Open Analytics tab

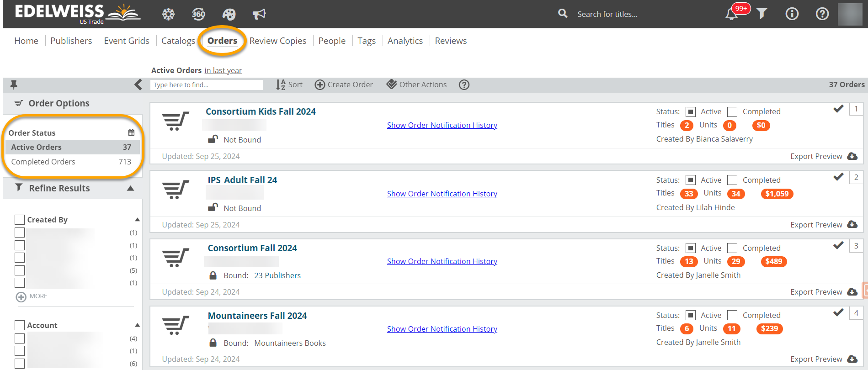tap(405, 41)
